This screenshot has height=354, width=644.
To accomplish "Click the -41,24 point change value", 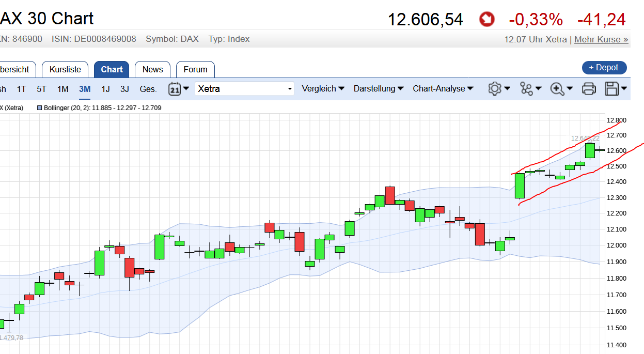I will [601, 20].
